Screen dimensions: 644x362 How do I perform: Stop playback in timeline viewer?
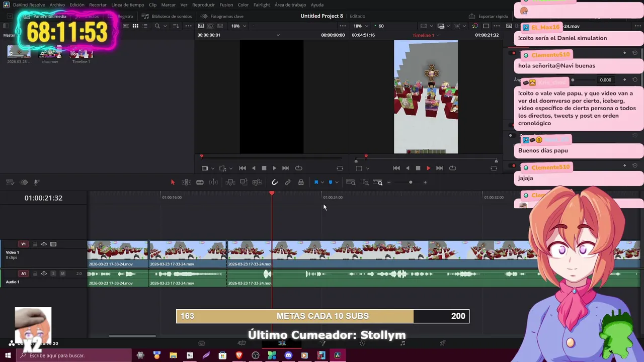coord(418,168)
